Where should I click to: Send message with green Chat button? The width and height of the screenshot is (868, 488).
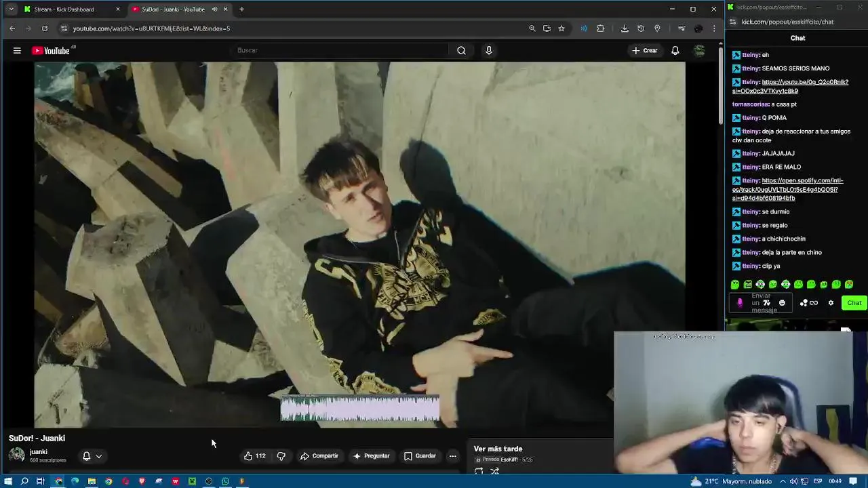point(854,303)
